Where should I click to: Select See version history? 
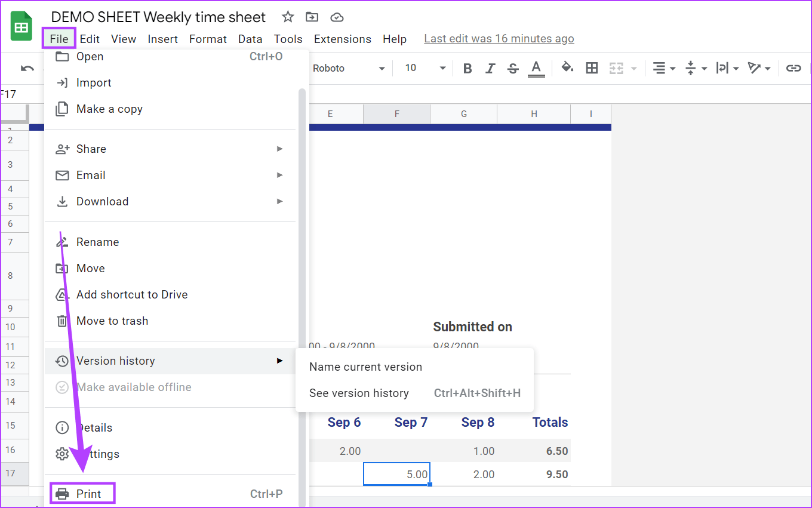tap(358, 393)
